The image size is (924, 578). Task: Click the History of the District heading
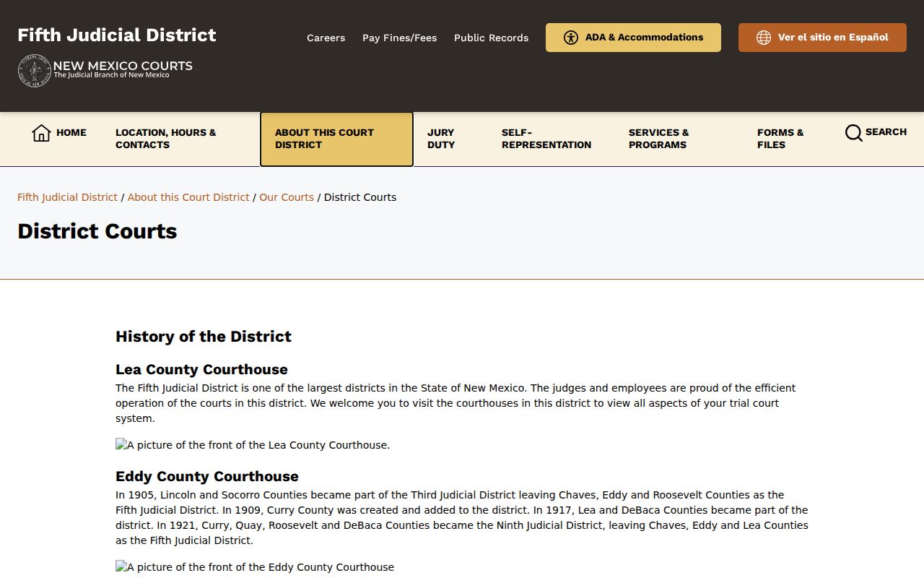[204, 337]
